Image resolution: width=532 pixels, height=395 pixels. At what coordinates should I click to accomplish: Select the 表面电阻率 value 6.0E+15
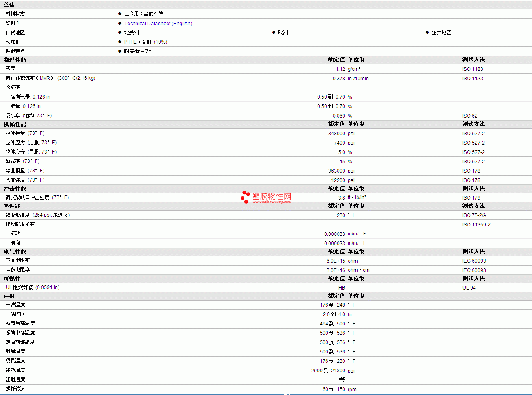click(336, 261)
